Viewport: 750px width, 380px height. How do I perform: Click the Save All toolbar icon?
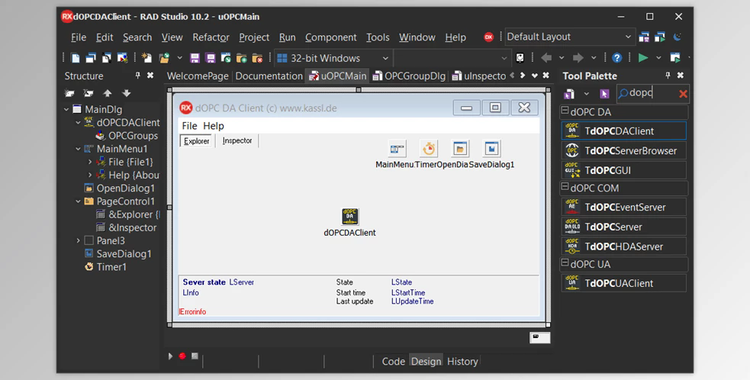(210, 58)
